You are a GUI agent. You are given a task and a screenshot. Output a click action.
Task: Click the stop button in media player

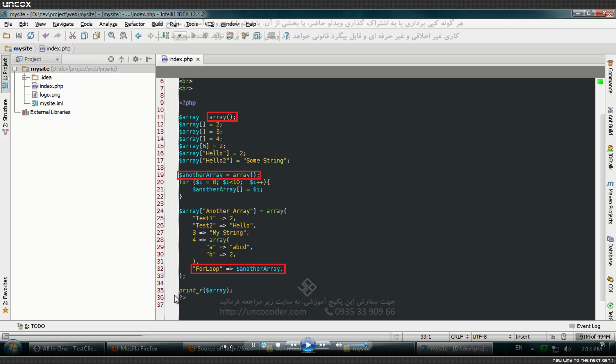(x=278, y=345)
